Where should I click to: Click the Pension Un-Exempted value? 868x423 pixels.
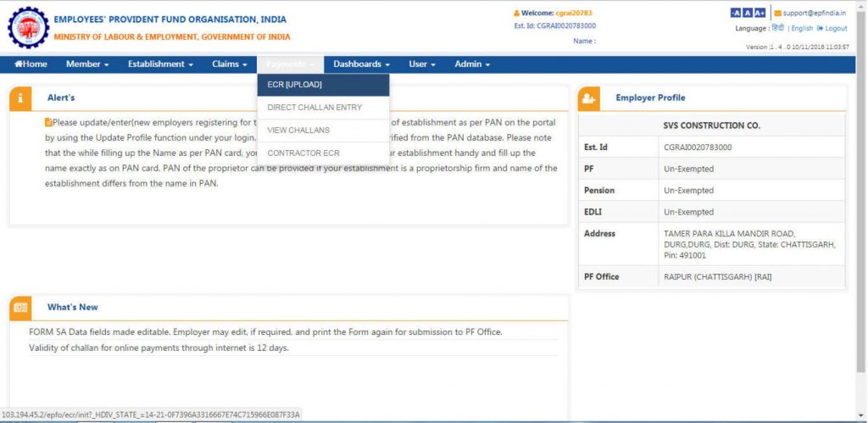coord(688,191)
